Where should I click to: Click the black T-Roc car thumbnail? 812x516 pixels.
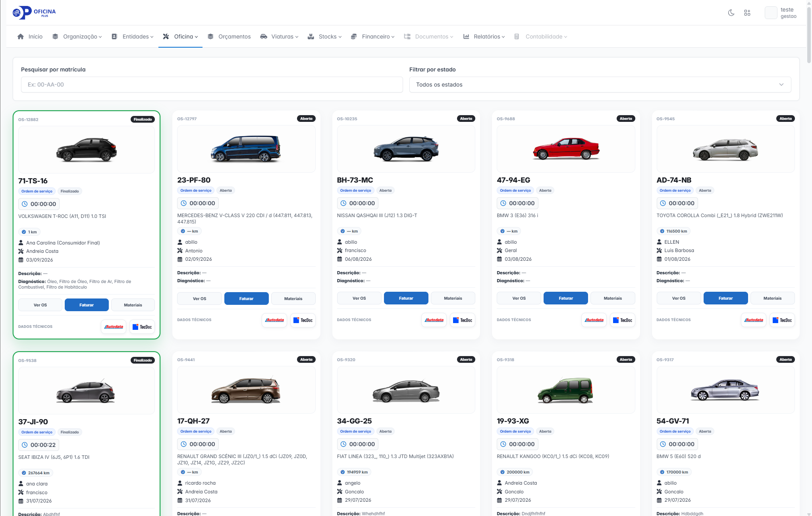point(87,150)
